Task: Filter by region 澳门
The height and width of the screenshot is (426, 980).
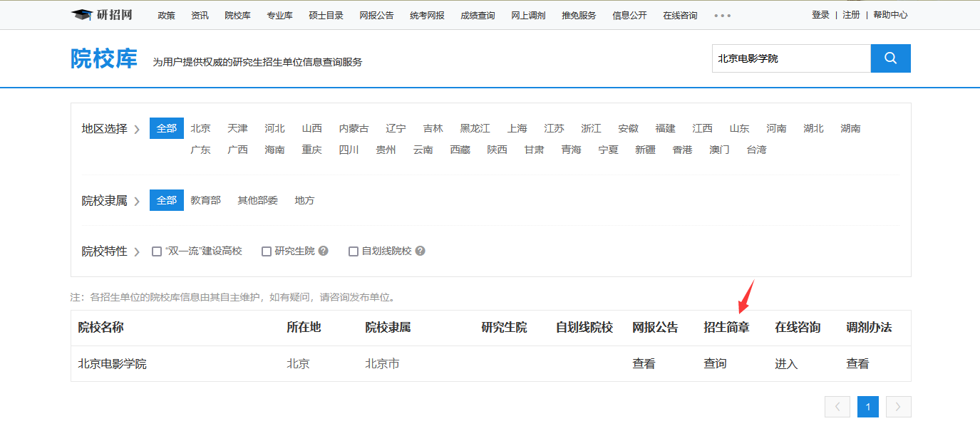Action: (x=720, y=150)
